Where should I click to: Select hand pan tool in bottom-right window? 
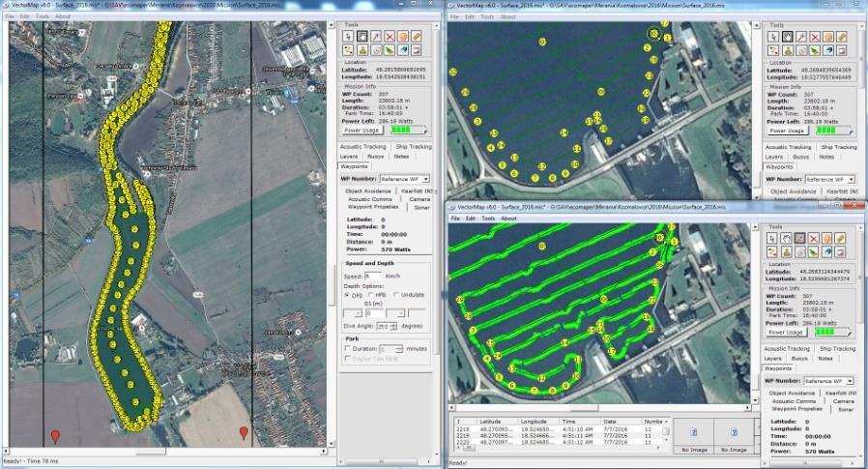point(786,239)
